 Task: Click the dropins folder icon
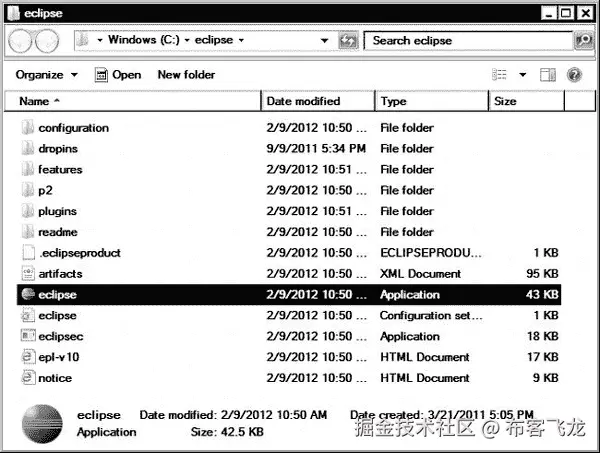coord(28,148)
